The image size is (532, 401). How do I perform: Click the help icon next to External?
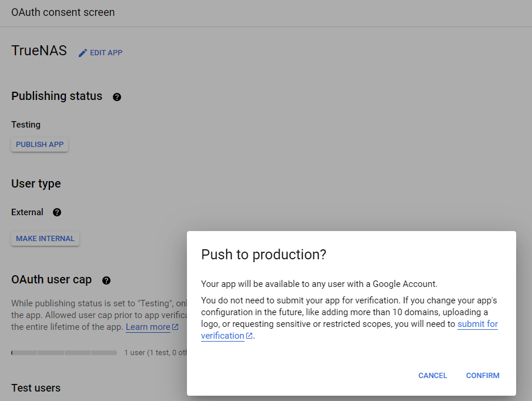click(x=57, y=212)
